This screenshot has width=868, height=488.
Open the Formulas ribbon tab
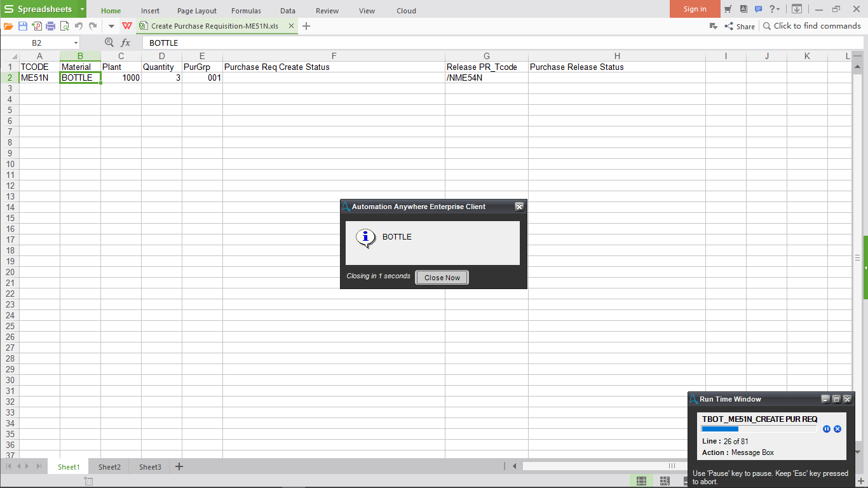(246, 11)
